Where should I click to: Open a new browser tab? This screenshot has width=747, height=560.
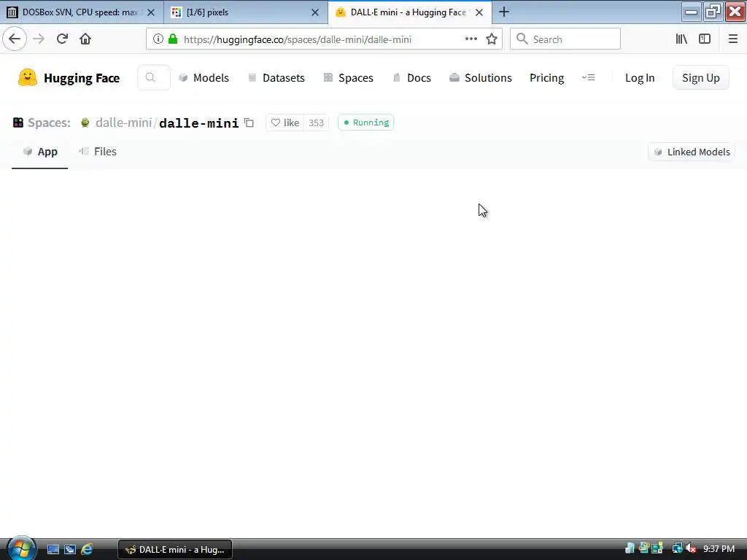coord(504,12)
